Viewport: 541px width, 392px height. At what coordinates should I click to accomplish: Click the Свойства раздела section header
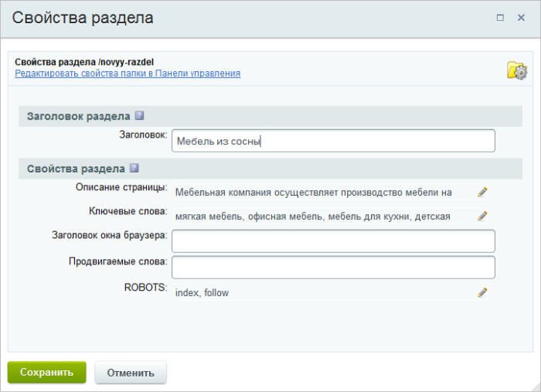click(x=270, y=169)
